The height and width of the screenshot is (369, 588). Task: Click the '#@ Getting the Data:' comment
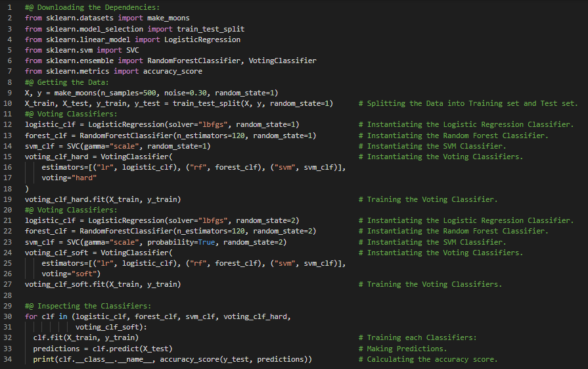(x=65, y=82)
